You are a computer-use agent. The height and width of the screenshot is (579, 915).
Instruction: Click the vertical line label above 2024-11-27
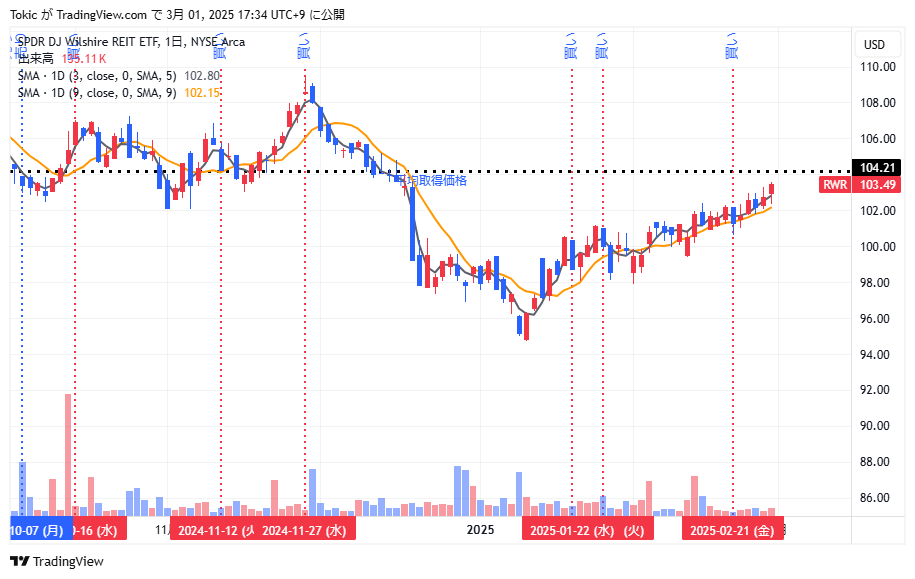303,46
